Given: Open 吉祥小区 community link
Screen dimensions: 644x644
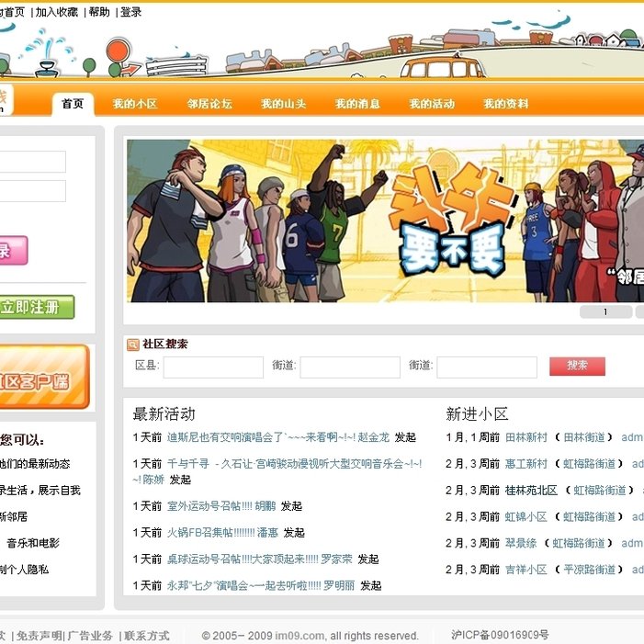Looking at the screenshot, I should pos(526,570).
